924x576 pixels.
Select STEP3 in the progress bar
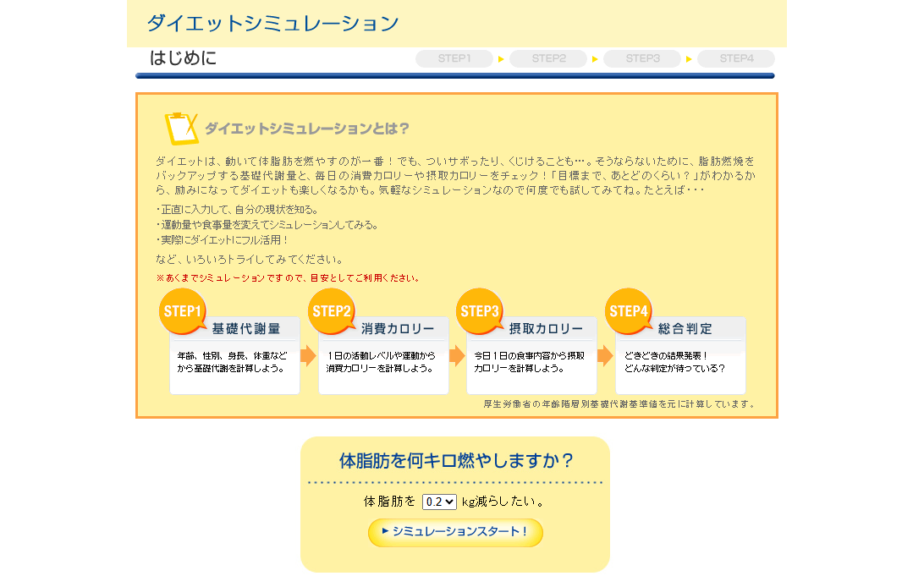coord(642,59)
